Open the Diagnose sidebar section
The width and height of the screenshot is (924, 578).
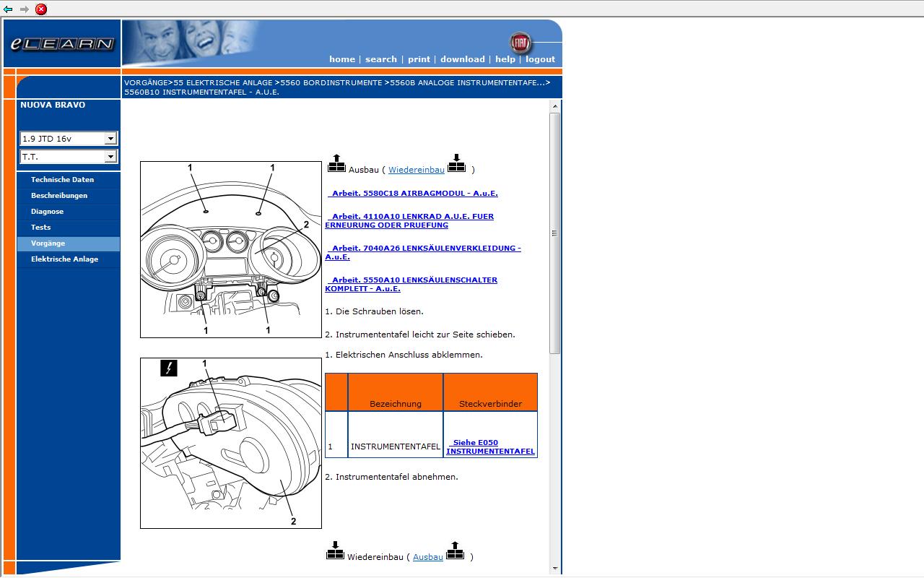tap(47, 212)
